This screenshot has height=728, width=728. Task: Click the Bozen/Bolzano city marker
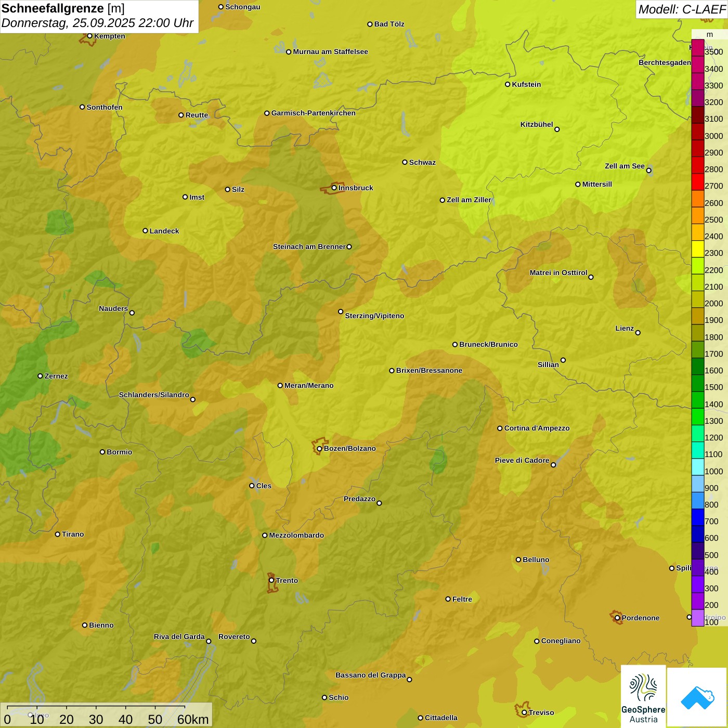tap(319, 448)
